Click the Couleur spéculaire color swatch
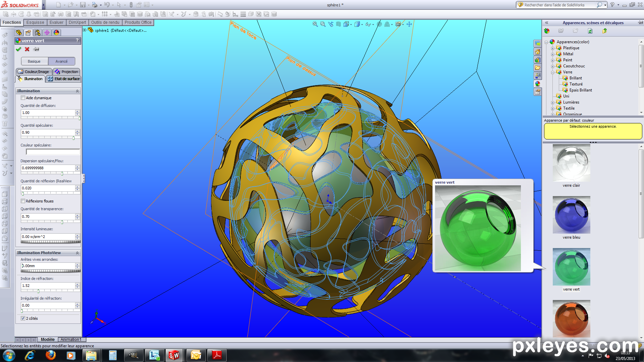Screen dimensions: 644x362 pyautogui.click(x=53, y=152)
